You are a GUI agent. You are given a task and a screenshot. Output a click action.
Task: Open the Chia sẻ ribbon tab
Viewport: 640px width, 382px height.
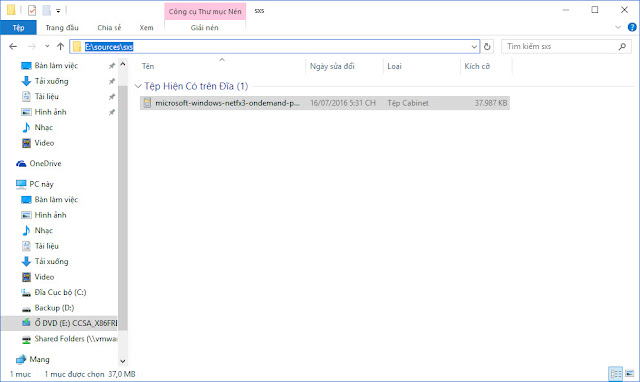(109, 28)
